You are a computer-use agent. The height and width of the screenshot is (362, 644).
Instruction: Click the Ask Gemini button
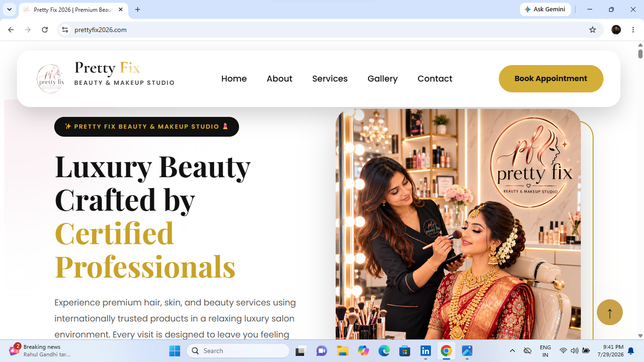[545, 9]
